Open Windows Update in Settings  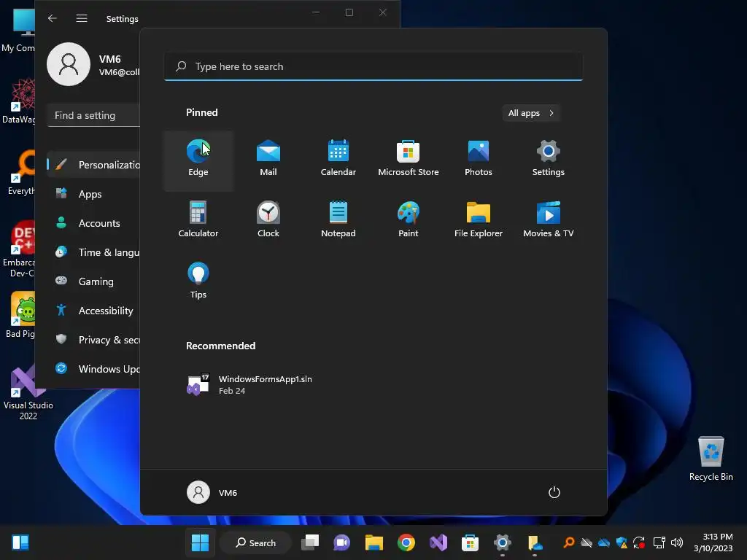93,368
